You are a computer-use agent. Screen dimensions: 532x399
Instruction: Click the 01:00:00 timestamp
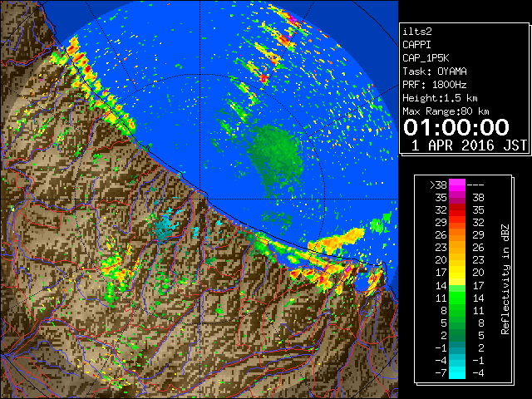pos(456,127)
